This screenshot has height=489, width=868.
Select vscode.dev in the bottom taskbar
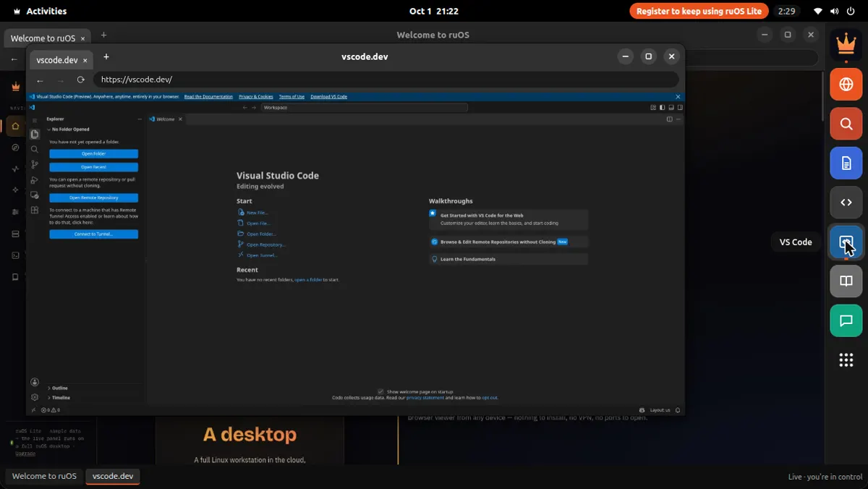pyautogui.click(x=113, y=476)
